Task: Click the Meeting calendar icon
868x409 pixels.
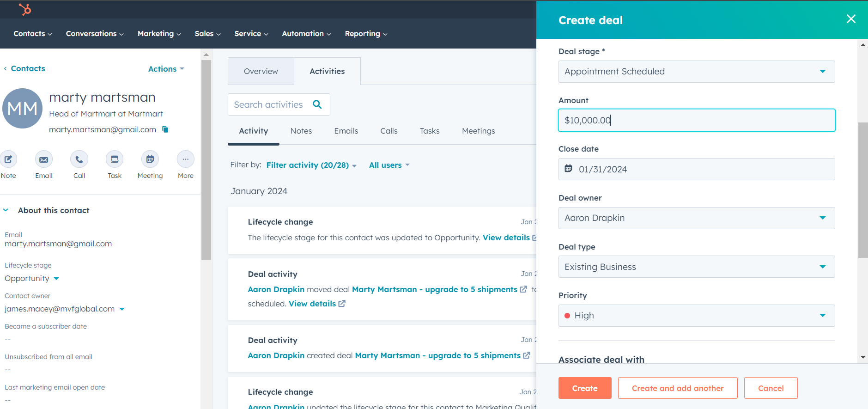Action: point(150,159)
